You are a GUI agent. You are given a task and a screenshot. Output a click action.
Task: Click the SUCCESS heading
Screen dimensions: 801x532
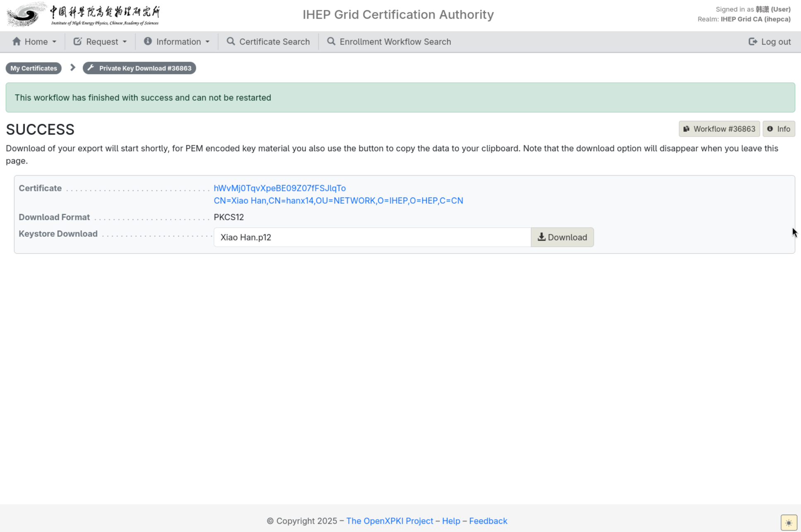pyautogui.click(x=40, y=130)
